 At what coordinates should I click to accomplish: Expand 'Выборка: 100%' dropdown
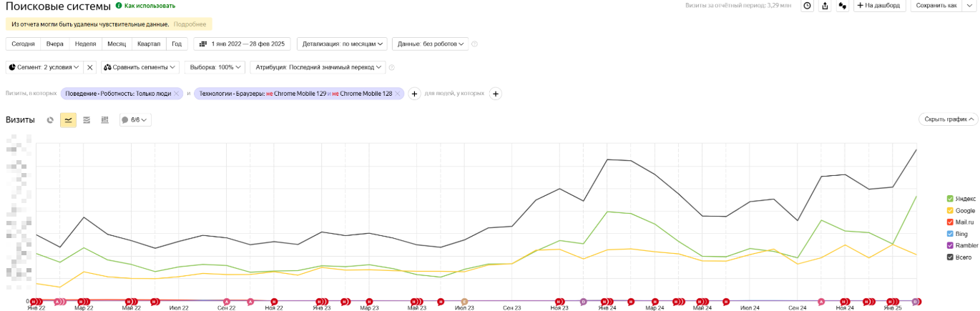pyautogui.click(x=215, y=67)
